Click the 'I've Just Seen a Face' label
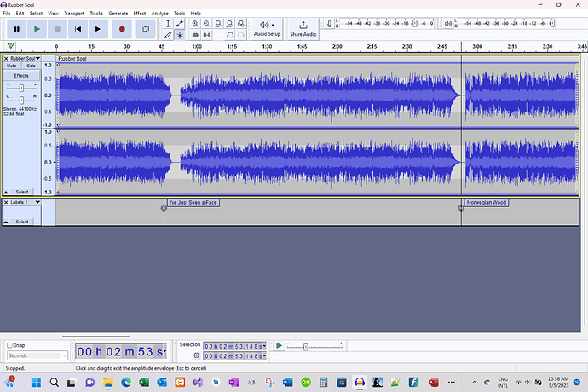Image resolution: width=588 pixels, height=392 pixels. coord(193,203)
